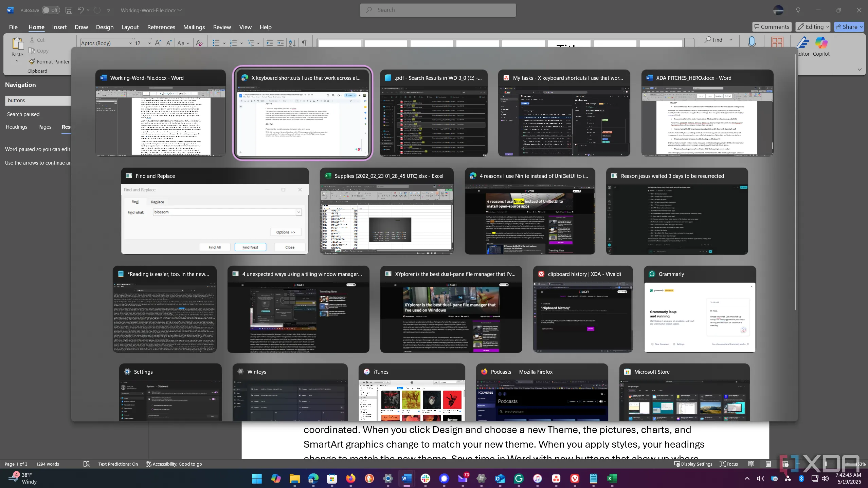
Task: Select the Pages tab in Navigation pane
Action: pyautogui.click(x=45, y=127)
